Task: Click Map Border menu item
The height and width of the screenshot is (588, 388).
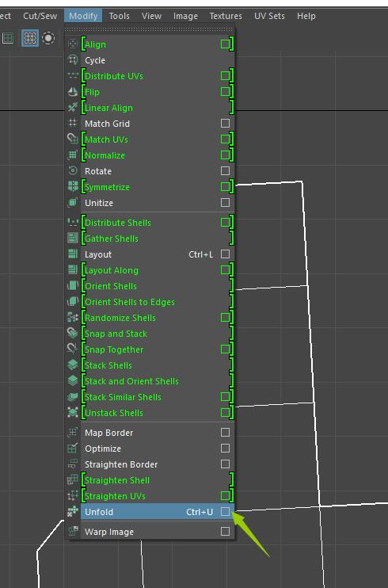Action: (x=150, y=433)
